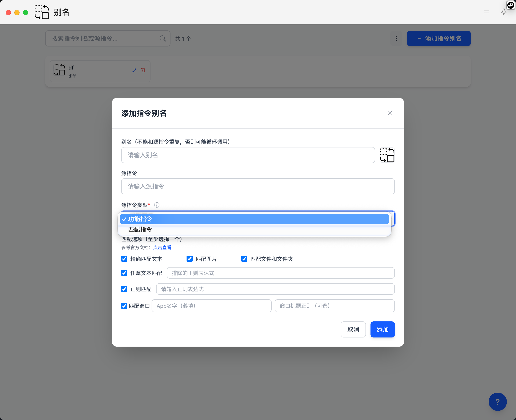Click the pin window icon

504,12
